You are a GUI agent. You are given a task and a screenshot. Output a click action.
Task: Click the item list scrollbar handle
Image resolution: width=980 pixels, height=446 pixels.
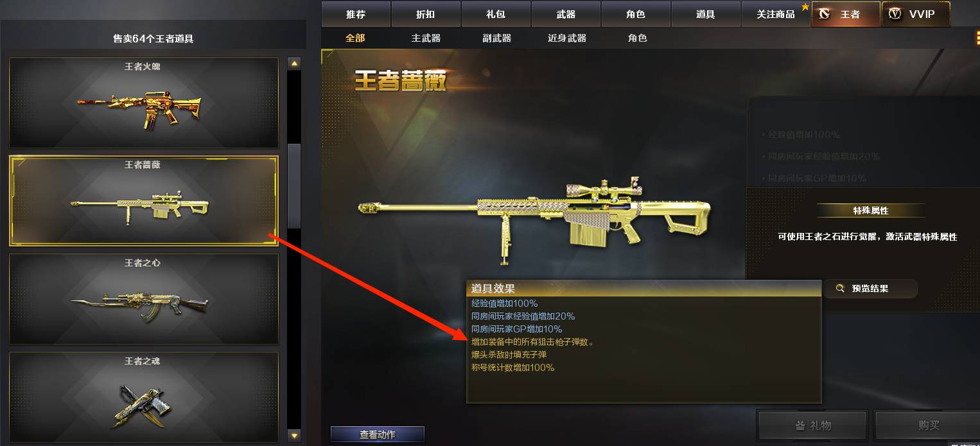[x=294, y=186]
